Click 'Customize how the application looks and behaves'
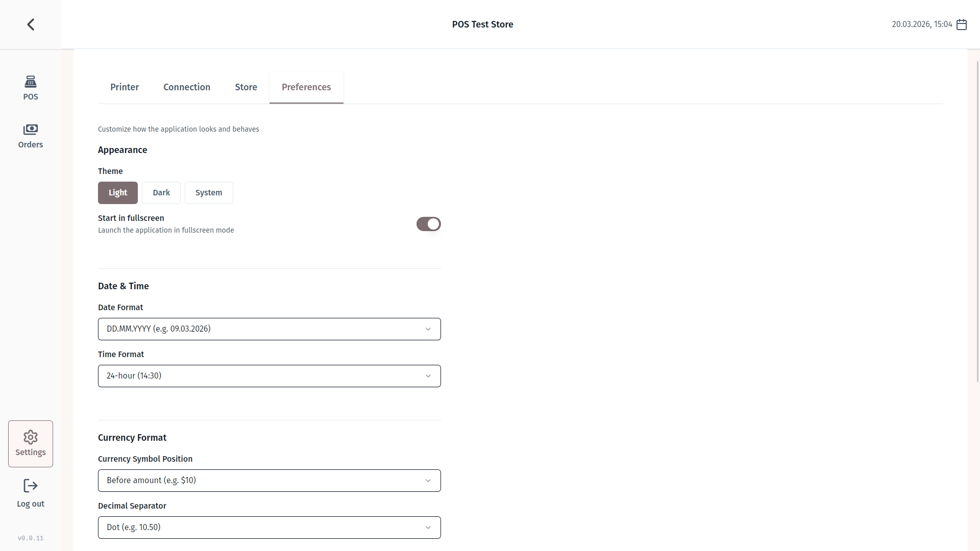The width and height of the screenshot is (980, 551). click(179, 129)
